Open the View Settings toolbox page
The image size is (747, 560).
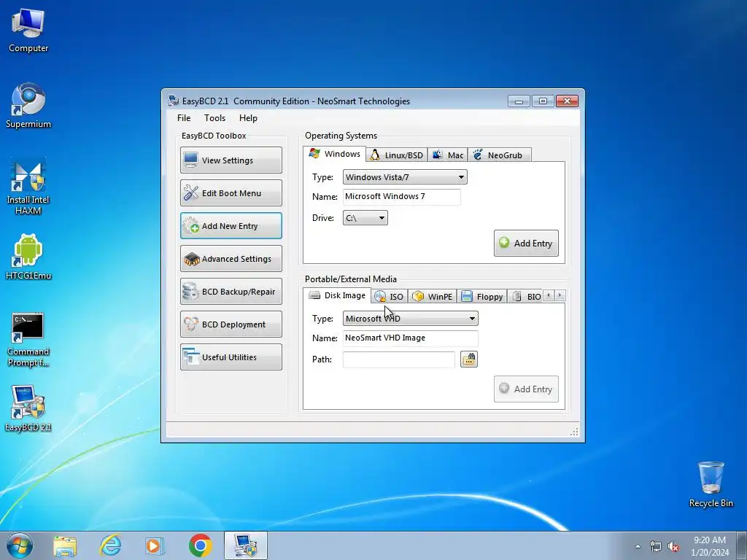coord(231,160)
